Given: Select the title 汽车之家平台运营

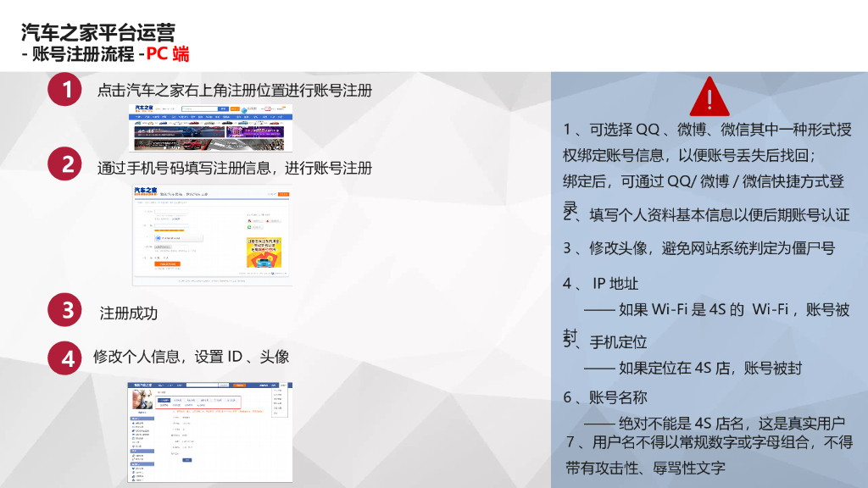Looking at the screenshot, I should pyautogui.click(x=98, y=33).
